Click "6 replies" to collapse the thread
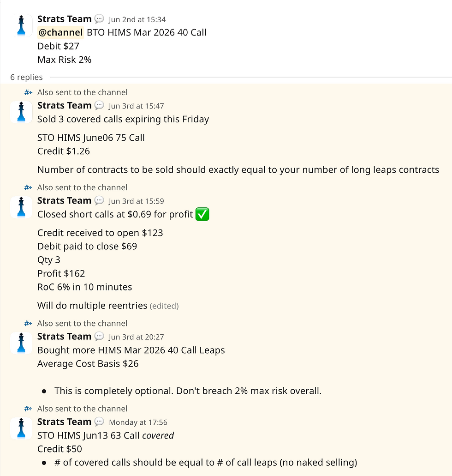This screenshot has width=452, height=476. pos(26,77)
